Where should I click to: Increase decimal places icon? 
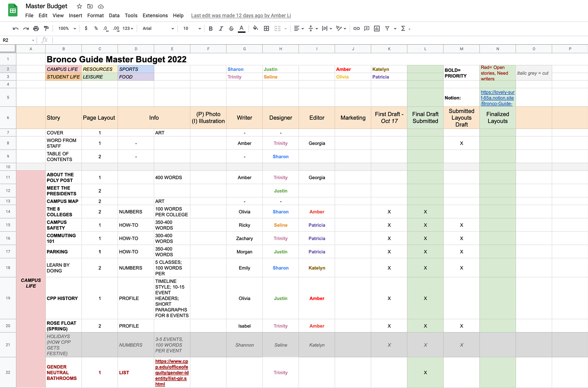(116, 28)
